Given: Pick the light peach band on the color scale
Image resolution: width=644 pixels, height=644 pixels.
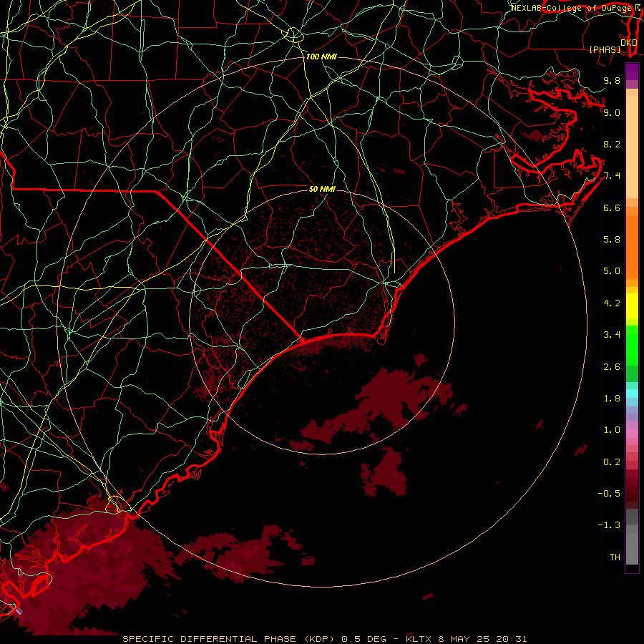Looking at the screenshot, I should [x=632, y=147].
